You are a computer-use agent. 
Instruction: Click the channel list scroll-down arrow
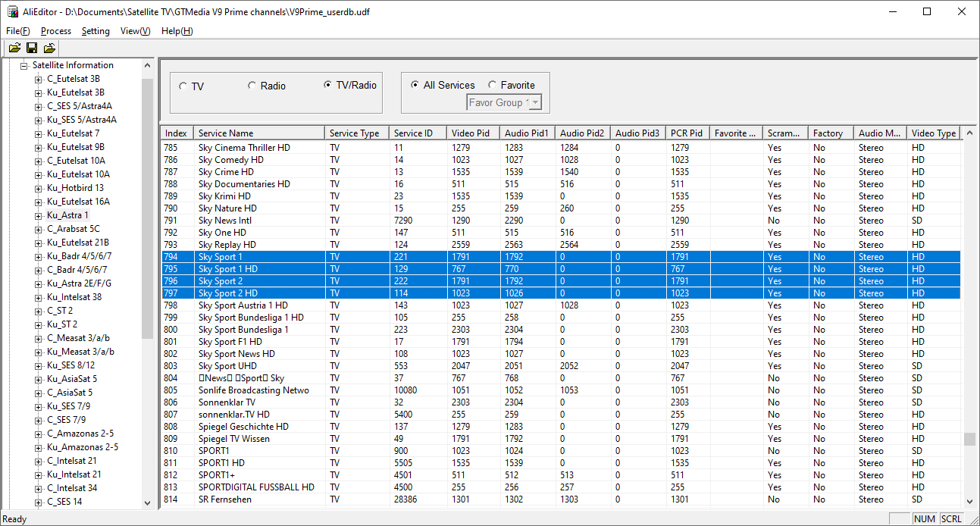(x=969, y=501)
